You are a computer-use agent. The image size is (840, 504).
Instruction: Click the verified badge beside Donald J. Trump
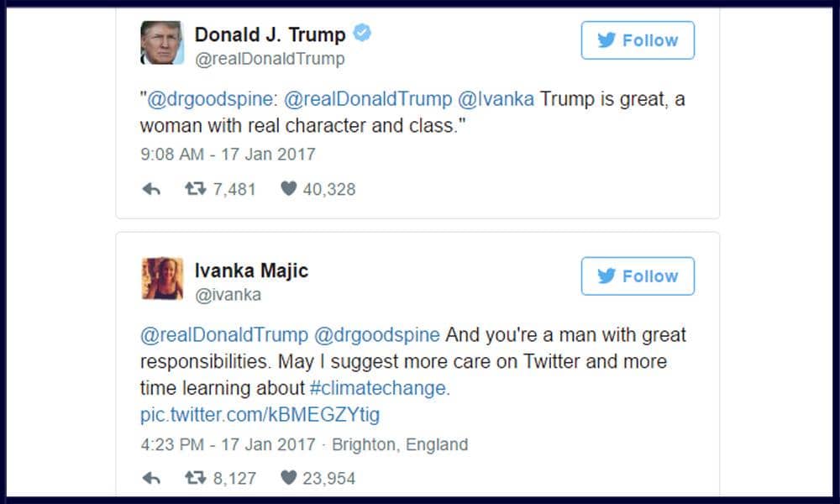[362, 34]
